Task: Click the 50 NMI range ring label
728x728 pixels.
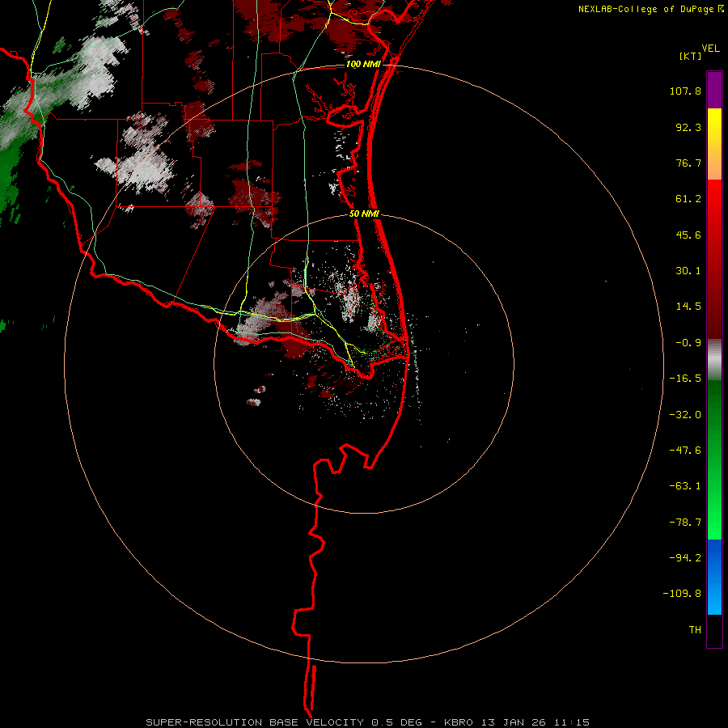Action: 365,214
